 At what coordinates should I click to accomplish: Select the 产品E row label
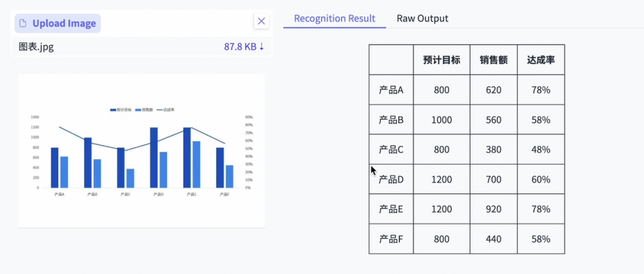(391, 209)
